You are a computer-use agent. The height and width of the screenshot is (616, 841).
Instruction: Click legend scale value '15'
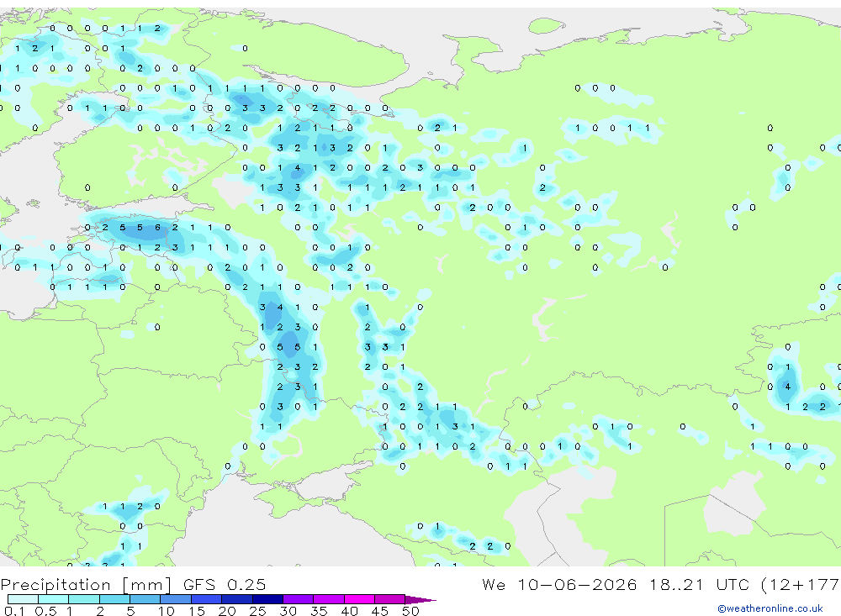tap(197, 611)
